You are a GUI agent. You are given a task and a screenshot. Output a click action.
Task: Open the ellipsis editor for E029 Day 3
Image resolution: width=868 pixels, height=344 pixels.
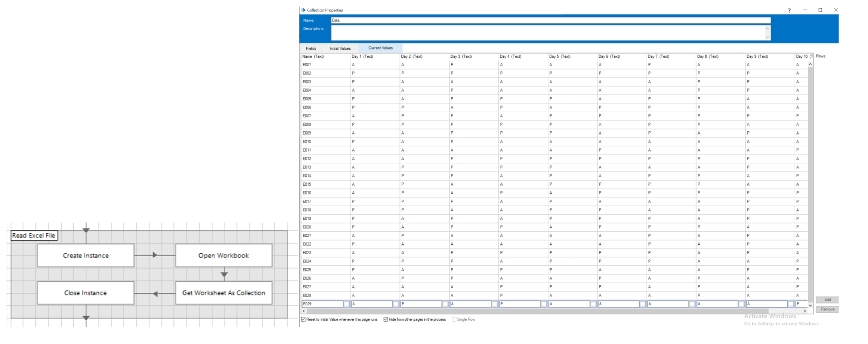pos(495,304)
